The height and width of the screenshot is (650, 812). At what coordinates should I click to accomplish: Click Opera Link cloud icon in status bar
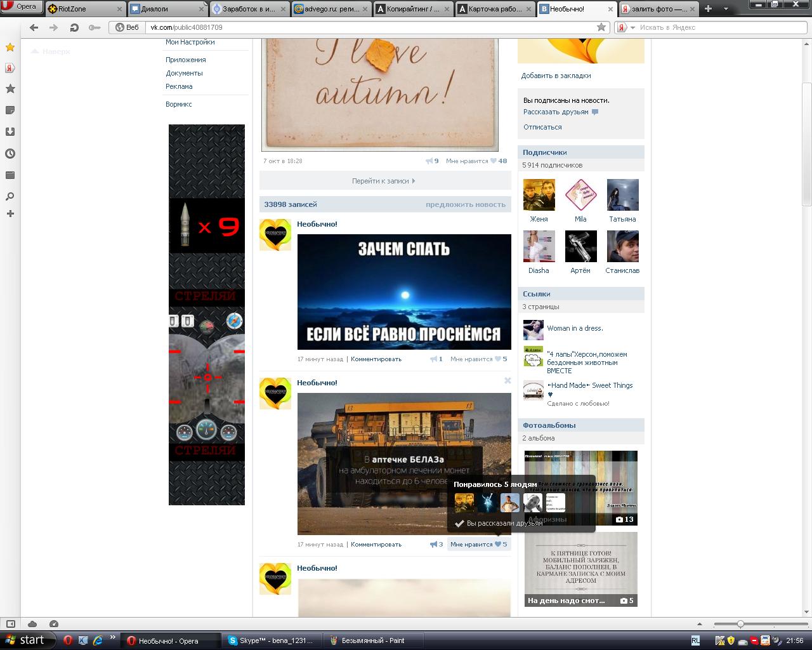[32, 624]
